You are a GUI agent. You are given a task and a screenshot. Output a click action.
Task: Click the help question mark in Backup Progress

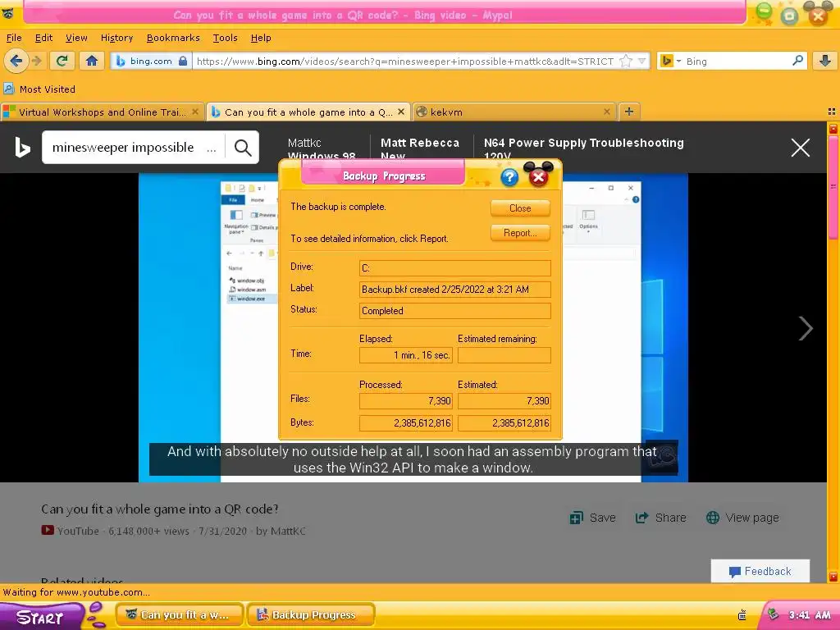coord(509,177)
